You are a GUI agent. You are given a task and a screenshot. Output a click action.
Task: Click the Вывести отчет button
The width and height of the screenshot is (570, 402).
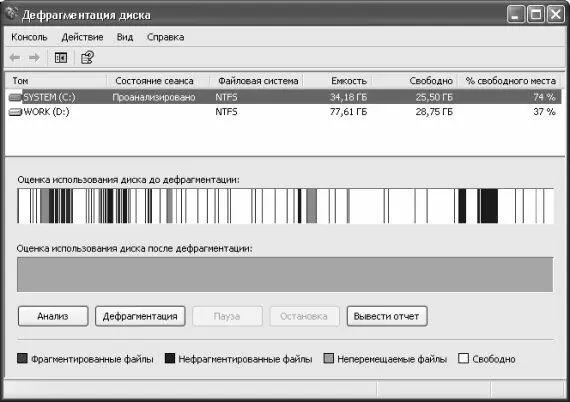click(x=387, y=316)
